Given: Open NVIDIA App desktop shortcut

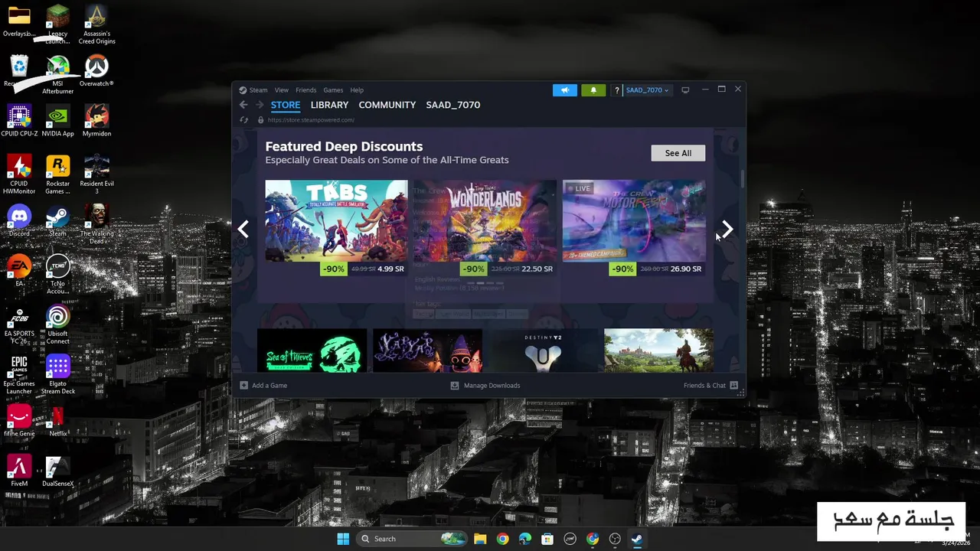Looking at the screenshot, I should (58, 122).
